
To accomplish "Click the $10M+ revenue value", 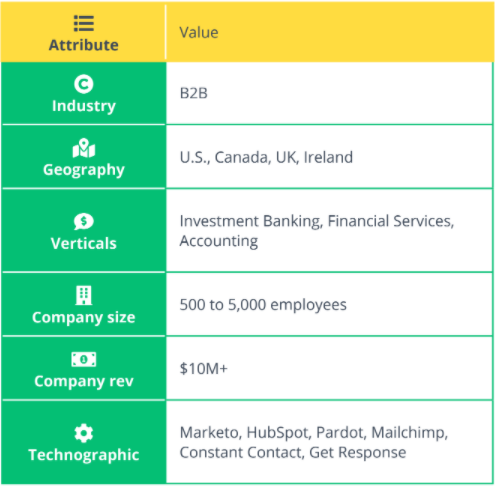I will click(203, 369).
